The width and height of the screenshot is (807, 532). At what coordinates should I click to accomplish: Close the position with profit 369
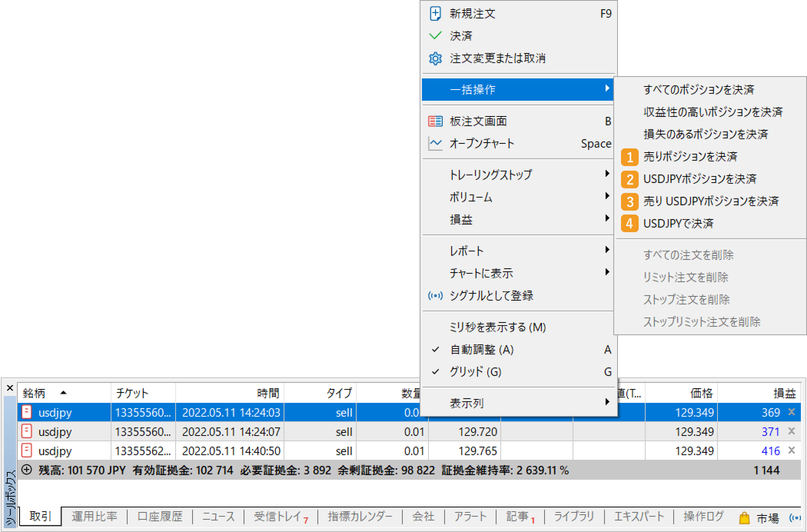coord(791,412)
